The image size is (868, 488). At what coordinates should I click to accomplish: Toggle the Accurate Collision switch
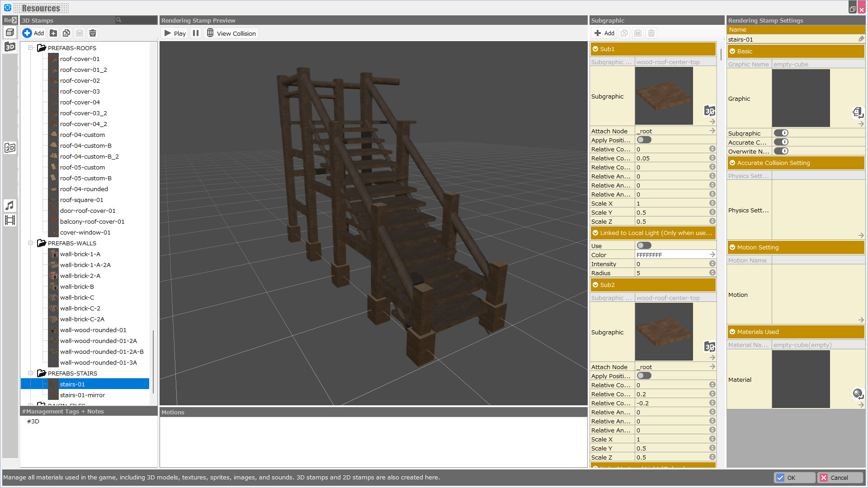(782, 142)
